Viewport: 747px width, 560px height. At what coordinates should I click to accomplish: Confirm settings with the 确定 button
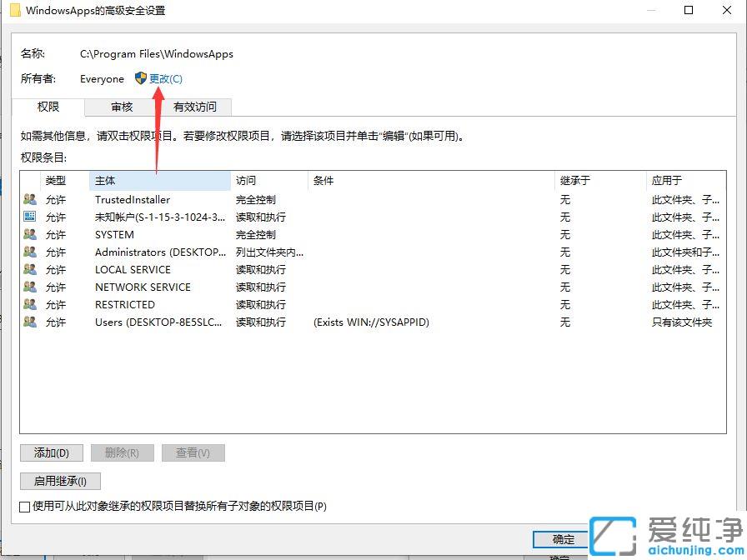(560, 539)
